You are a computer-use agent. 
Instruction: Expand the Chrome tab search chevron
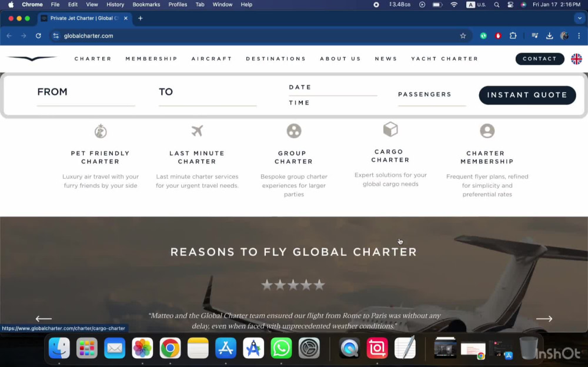(580, 18)
